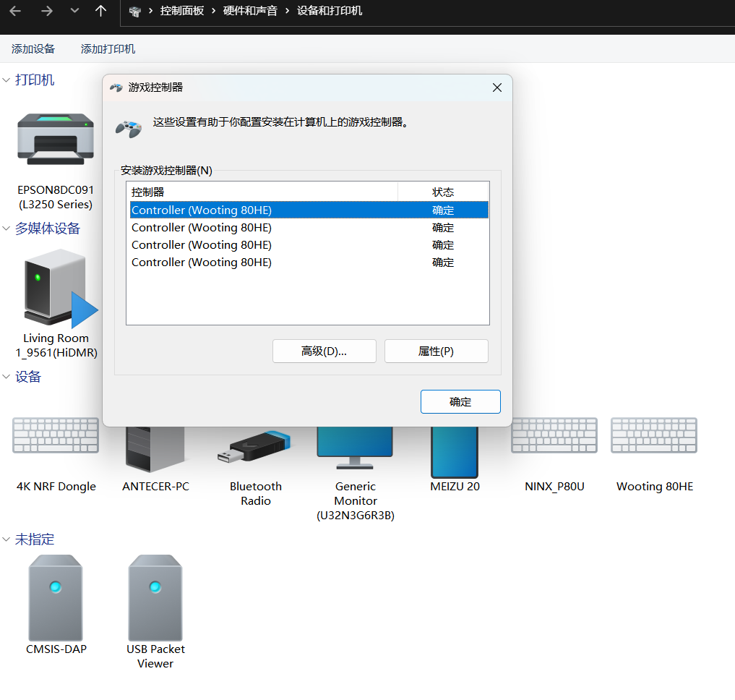
Task: Click 添加打印机 in the toolbar
Action: pos(108,48)
